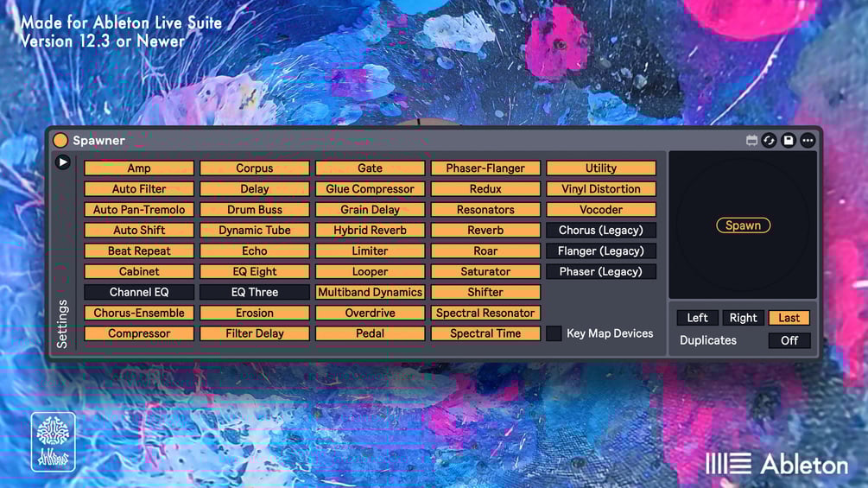Screen dimensions: 868x488
Task: Toggle the Roar device button
Action: point(485,250)
